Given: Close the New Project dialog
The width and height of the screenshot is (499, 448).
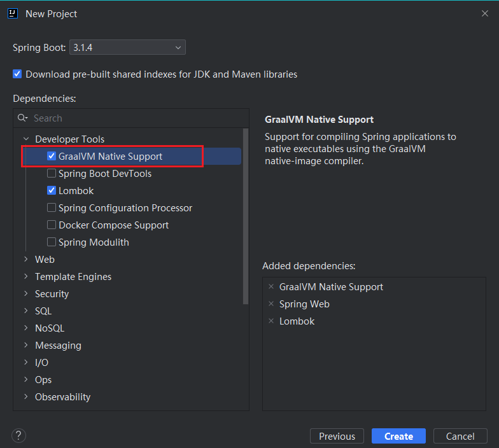Looking at the screenshot, I should (485, 14).
